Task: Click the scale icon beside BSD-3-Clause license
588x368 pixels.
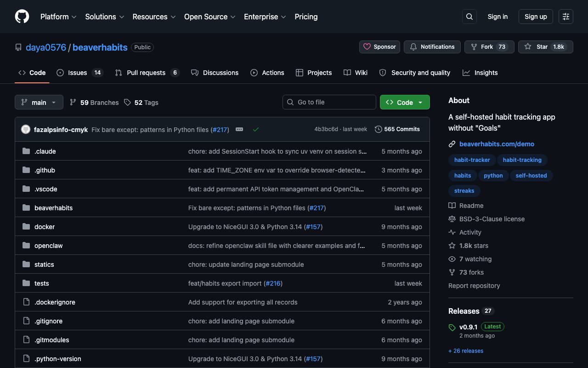Action: pyautogui.click(x=452, y=219)
